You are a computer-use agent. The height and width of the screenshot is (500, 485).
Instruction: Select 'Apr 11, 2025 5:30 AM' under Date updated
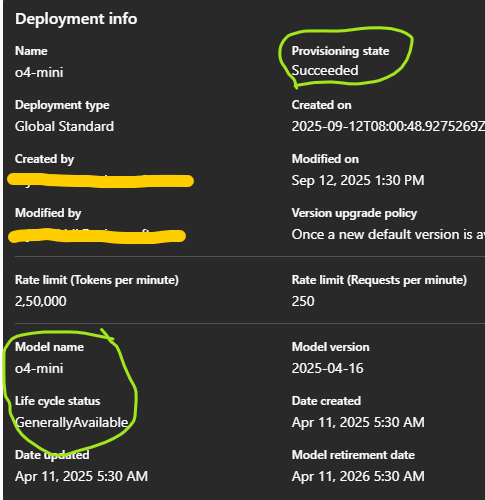pyautogui.click(x=81, y=476)
